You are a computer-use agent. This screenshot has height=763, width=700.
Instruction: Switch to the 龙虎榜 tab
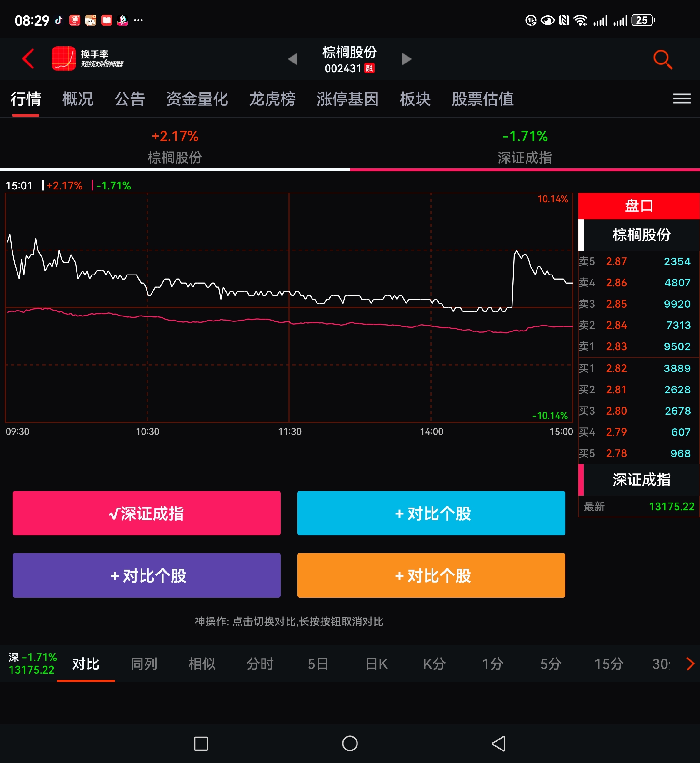[x=272, y=99]
